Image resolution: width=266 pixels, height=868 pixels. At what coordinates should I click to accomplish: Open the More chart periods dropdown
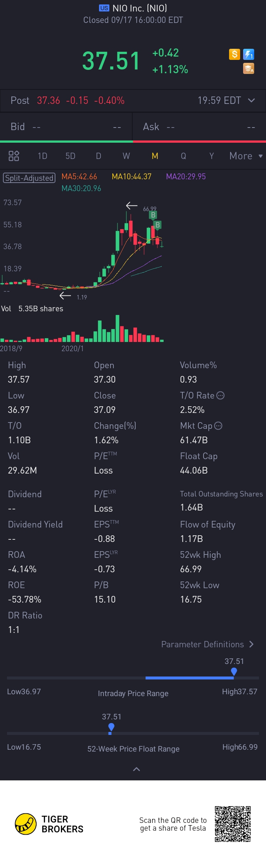pyautogui.click(x=246, y=156)
